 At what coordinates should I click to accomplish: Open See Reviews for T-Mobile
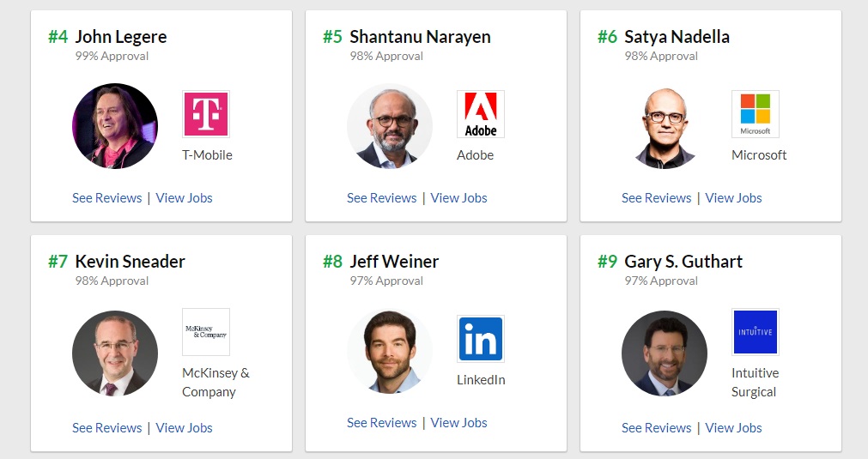coord(106,198)
